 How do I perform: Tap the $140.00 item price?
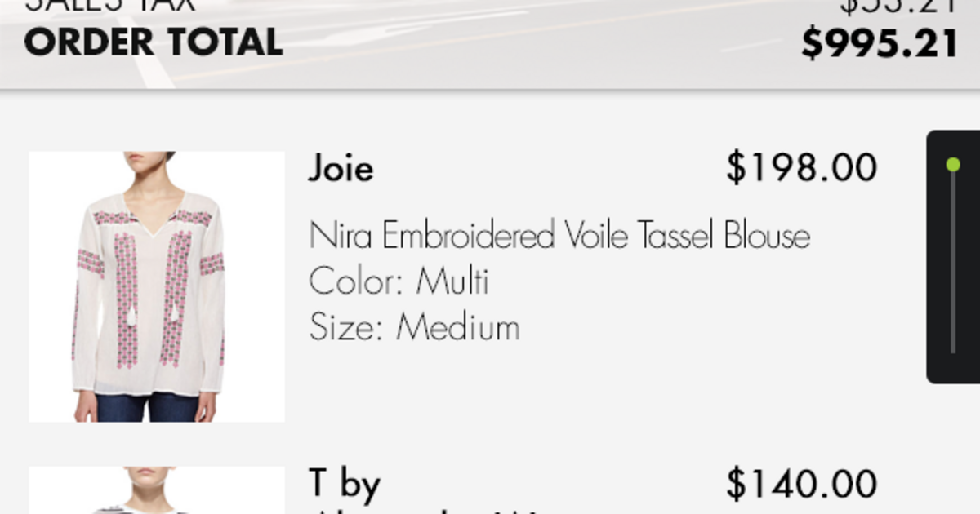[801, 484]
